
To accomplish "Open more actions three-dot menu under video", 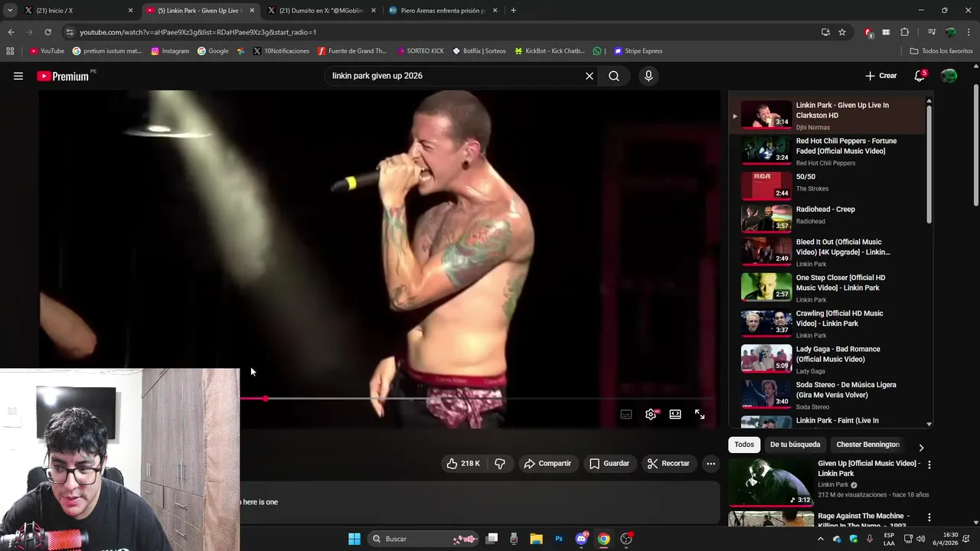I will click(x=710, y=463).
